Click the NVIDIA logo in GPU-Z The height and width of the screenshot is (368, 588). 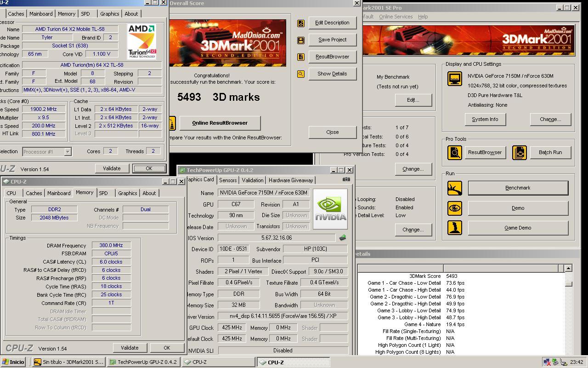330,209
